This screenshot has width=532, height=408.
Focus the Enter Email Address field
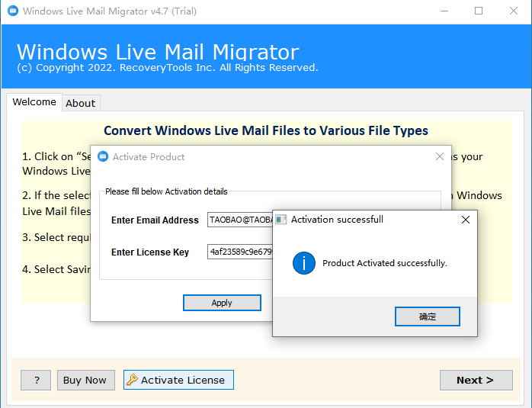pyautogui.click(x=240, y=220)
